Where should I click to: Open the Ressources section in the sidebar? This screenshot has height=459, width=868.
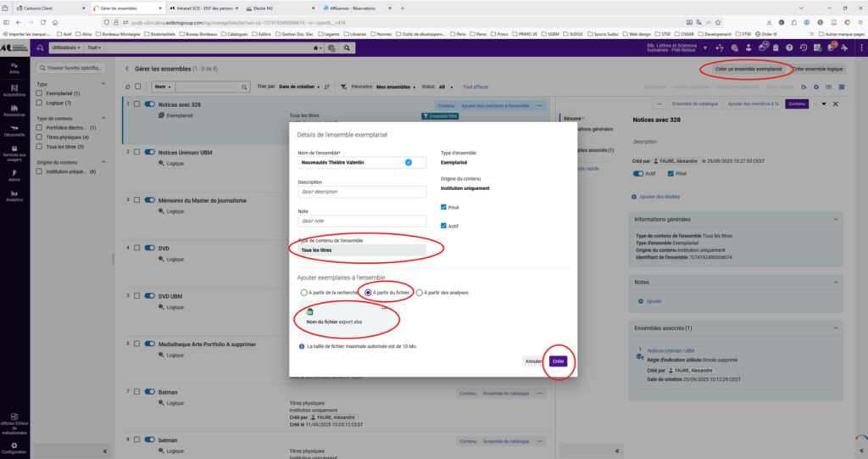pos(14,109)
